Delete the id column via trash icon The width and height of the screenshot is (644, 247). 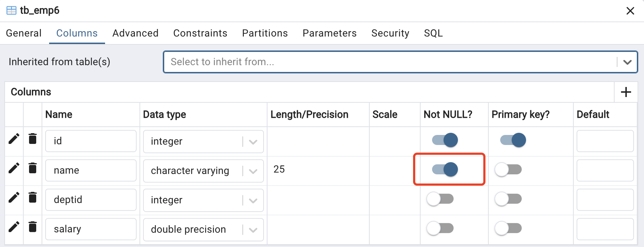33,139
